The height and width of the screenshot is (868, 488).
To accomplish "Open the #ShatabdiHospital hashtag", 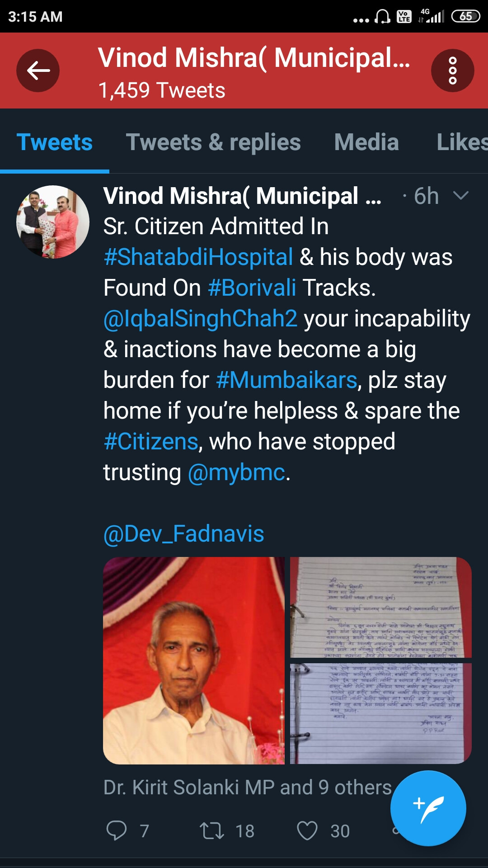I will [198, 257].
